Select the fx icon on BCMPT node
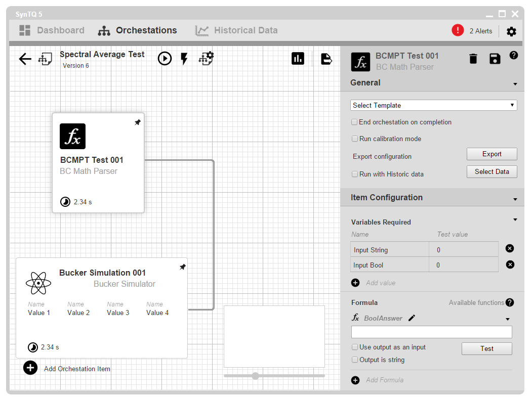The width and height of the screenshot is (532, 399). (72, 136)
